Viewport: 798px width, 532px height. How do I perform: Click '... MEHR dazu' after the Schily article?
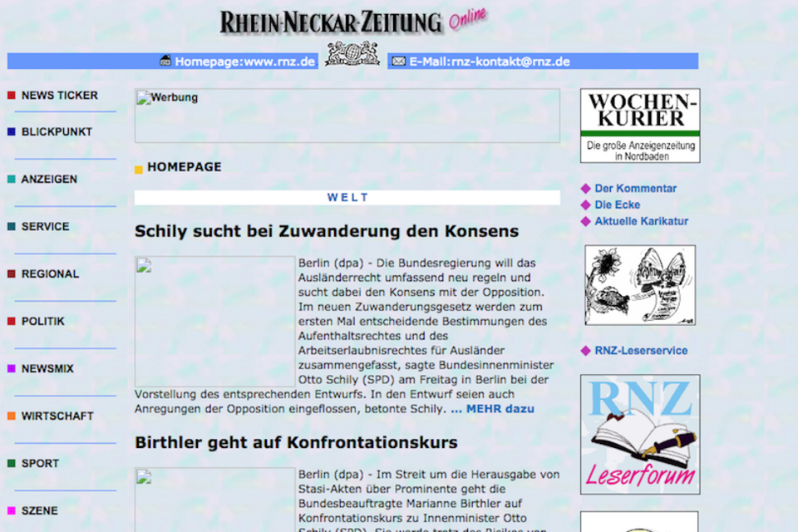[493, 409]
